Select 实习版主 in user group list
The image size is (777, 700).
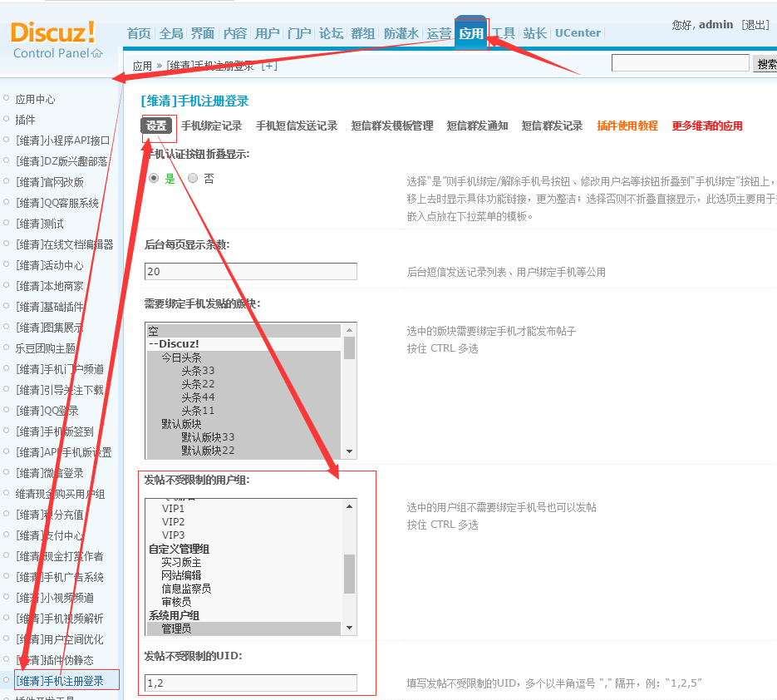243,562
